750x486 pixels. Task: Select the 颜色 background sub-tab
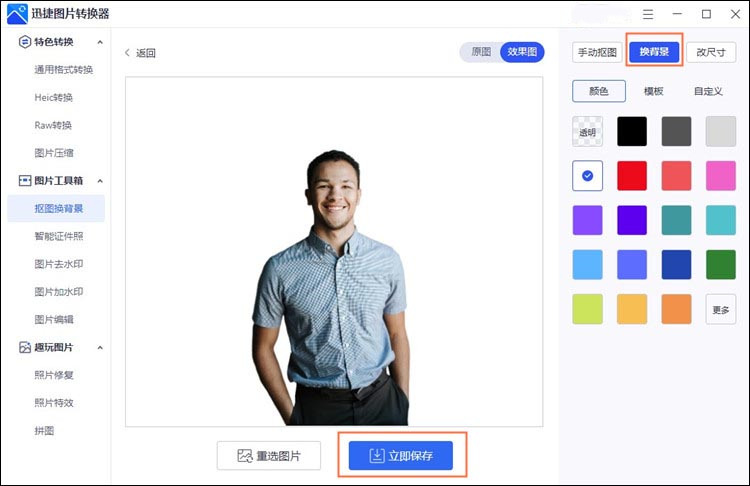[598, 91]
